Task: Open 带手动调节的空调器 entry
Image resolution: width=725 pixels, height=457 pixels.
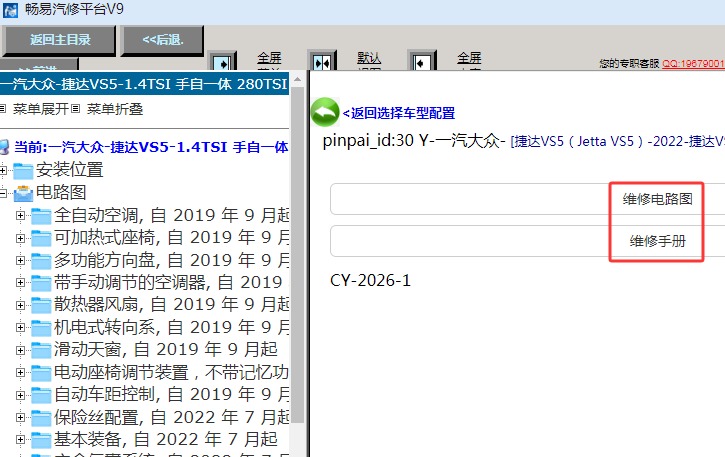Action: [168, 282]
